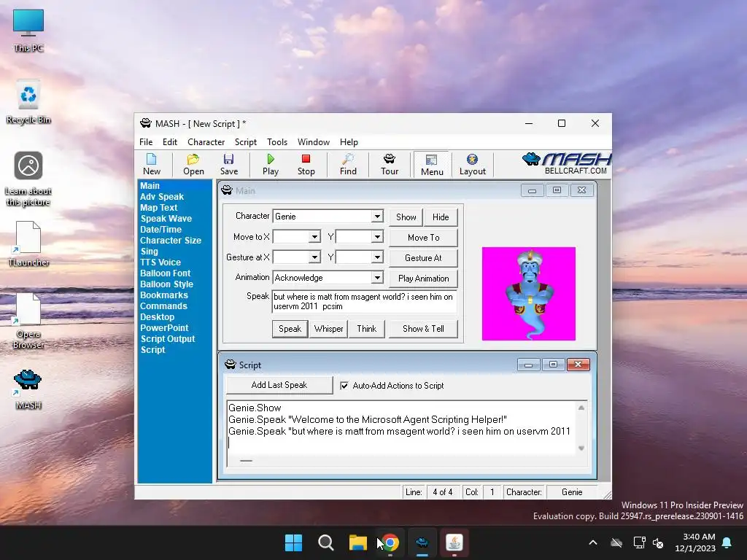Click the Think button
747x560 pixels.
(366, 329)
